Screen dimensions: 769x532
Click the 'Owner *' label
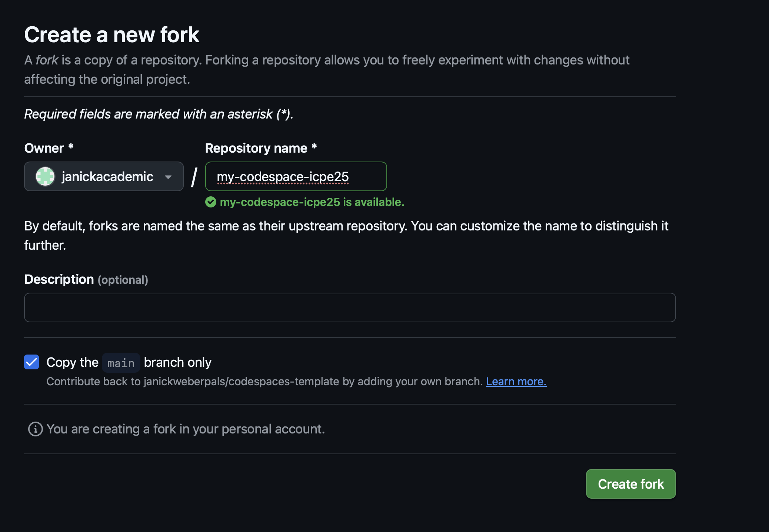click(x=49, y=148)
